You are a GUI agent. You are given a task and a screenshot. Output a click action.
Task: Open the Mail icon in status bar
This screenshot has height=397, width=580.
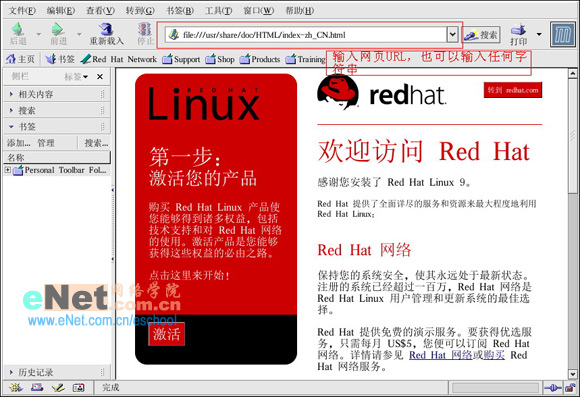click(37, 388)
